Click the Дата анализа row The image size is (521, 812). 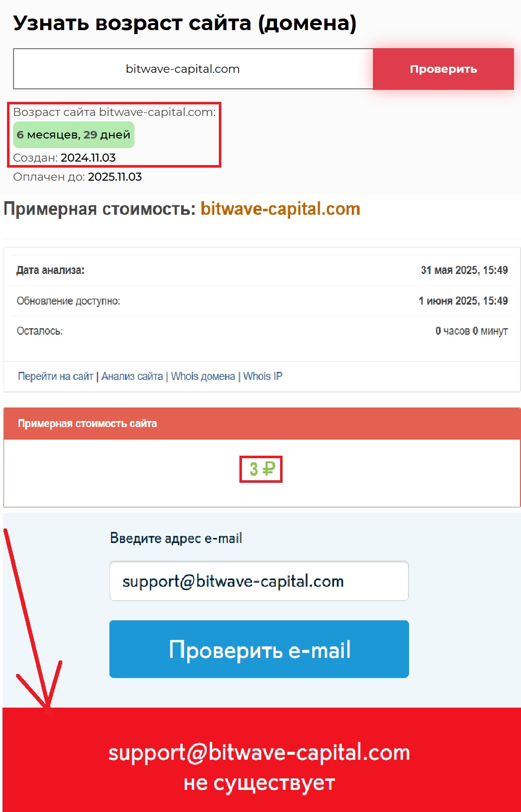coord(262,270)
